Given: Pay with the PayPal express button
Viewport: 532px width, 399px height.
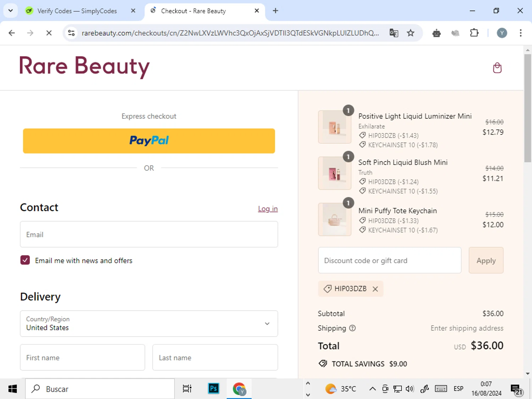Looking at the screenshot, I should click(x=149, y=141).
